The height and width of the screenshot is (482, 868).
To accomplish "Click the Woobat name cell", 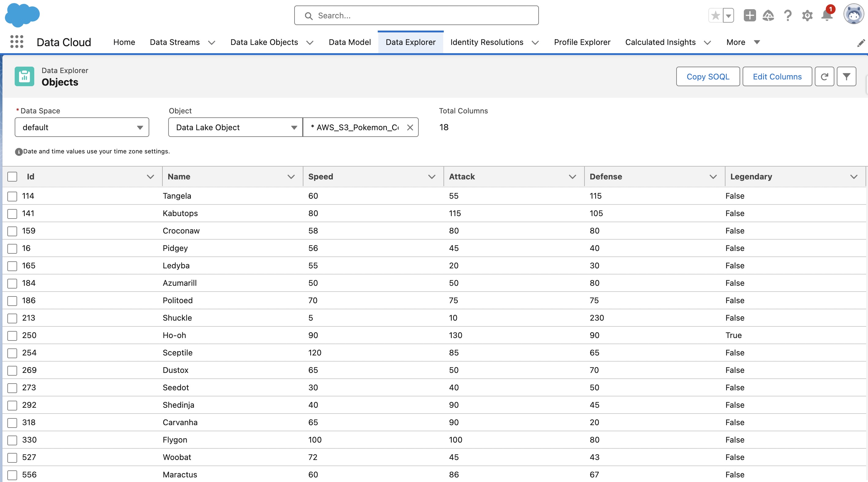I will click(177, 457).
